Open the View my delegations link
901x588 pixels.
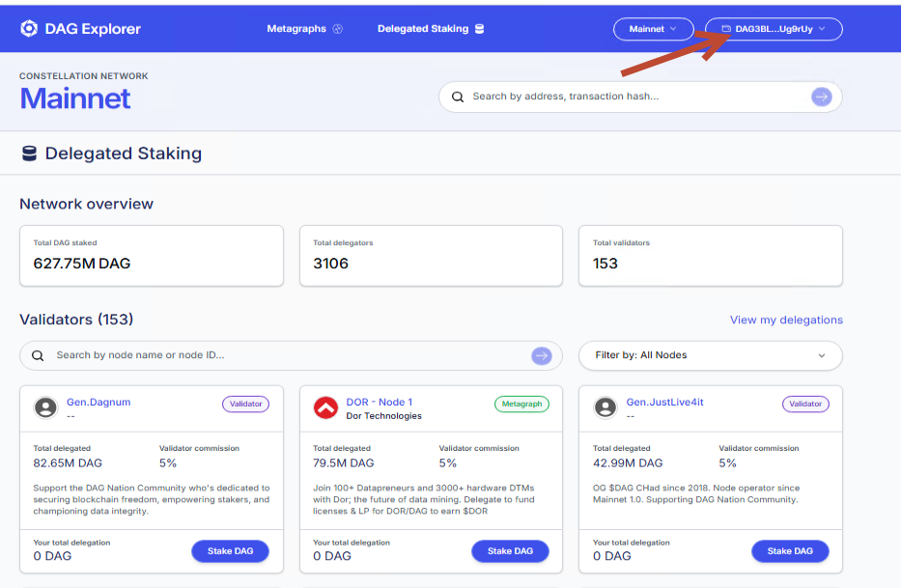(x=786, y=320)
